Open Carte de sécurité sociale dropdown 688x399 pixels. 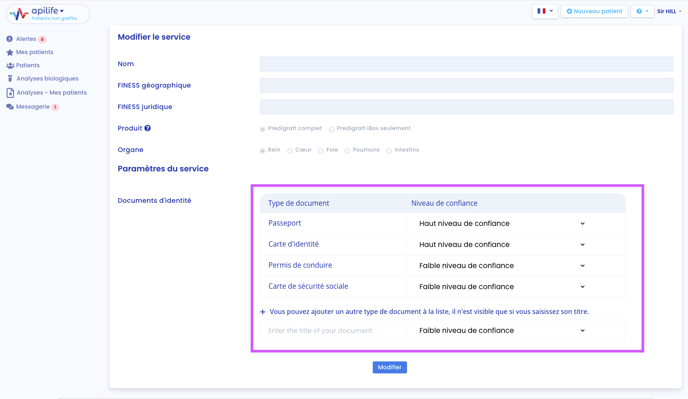tap(502, 287)
